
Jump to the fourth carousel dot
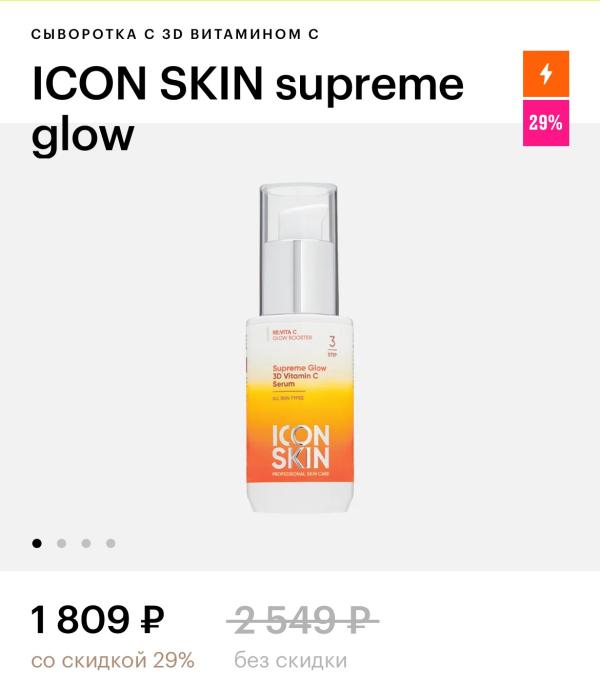111,543
